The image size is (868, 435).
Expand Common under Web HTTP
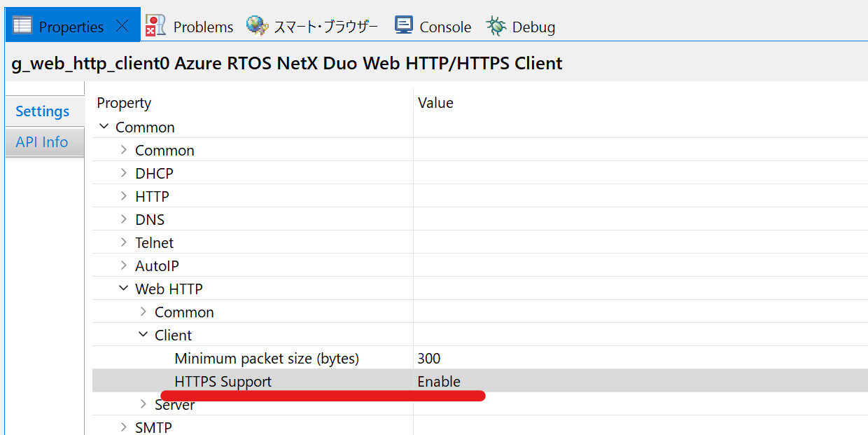coord(143,312)
